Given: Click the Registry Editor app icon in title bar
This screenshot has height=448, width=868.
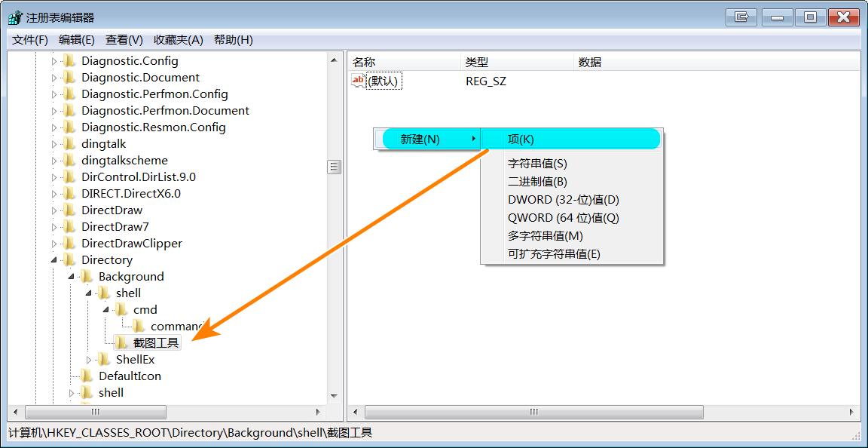Looking at the screenshot, I should 16,17.
